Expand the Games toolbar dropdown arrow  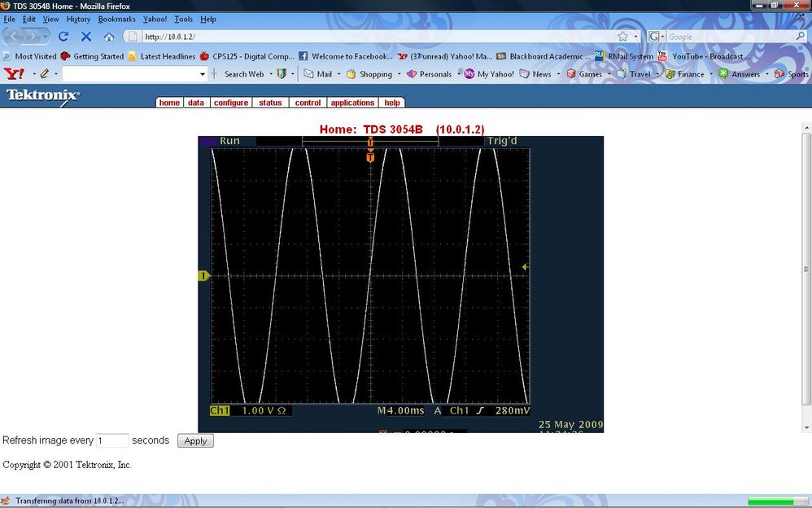tap(609, 74)
